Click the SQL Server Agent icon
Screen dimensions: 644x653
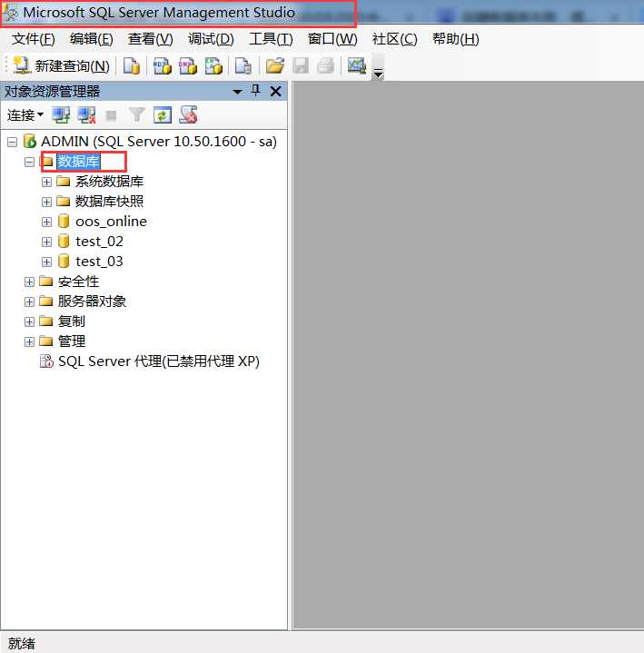tap(46, 361)
